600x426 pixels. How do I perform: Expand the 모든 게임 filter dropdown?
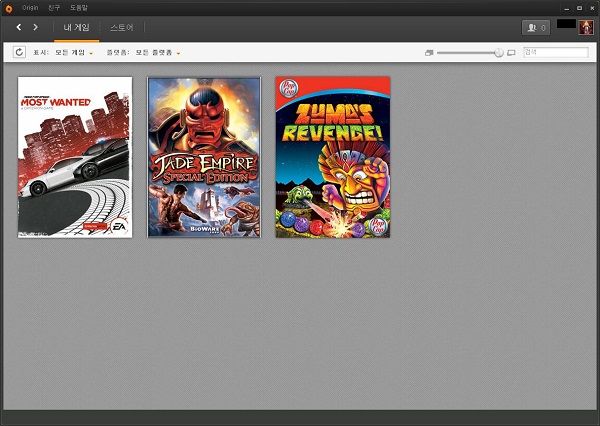click(x=74, y=52)
